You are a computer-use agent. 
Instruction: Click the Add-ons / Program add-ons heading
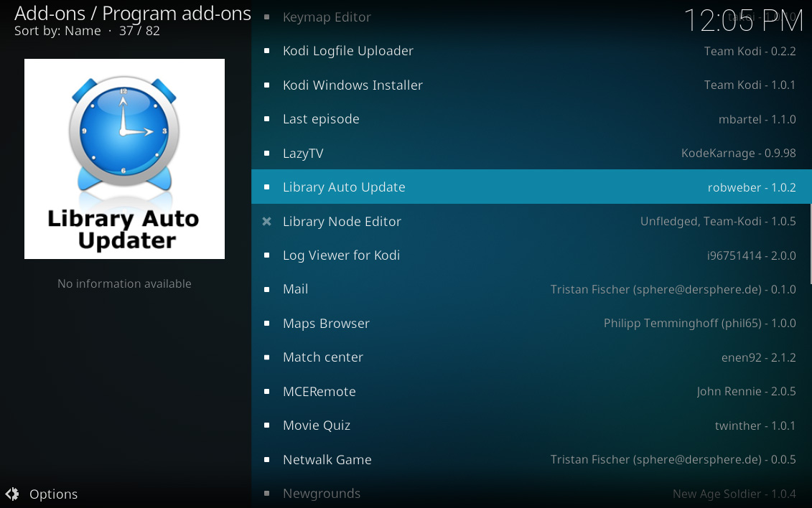[x=133, y=14]
